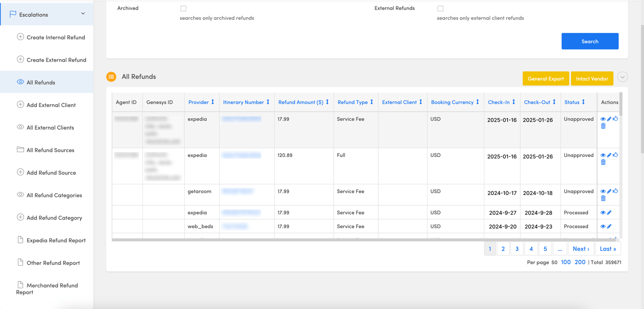The height and width of the screenshot is (309, 644).
Task: Edit the 17.99 expedia Unapproved refund
Action: pos(609,119)
